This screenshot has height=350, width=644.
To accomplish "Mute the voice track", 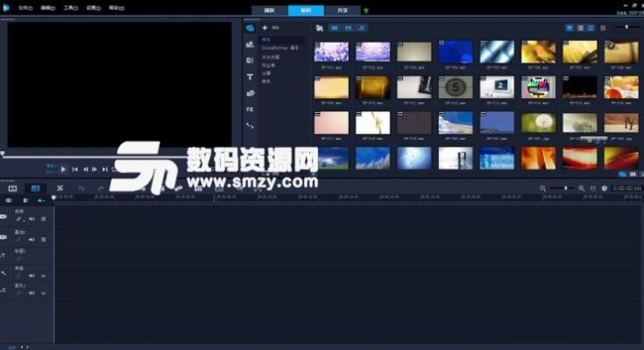I will pyautogui.click(x=32, y=276).
